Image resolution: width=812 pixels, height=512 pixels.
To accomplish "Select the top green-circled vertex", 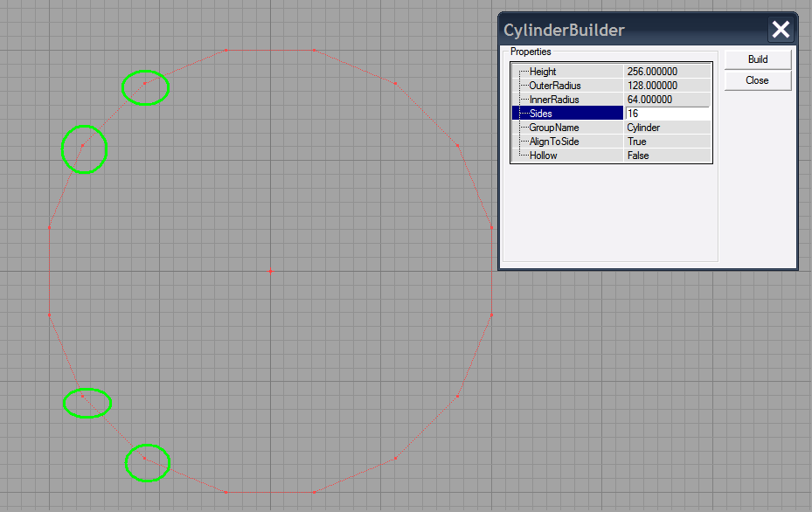I will tap(145, 87).
